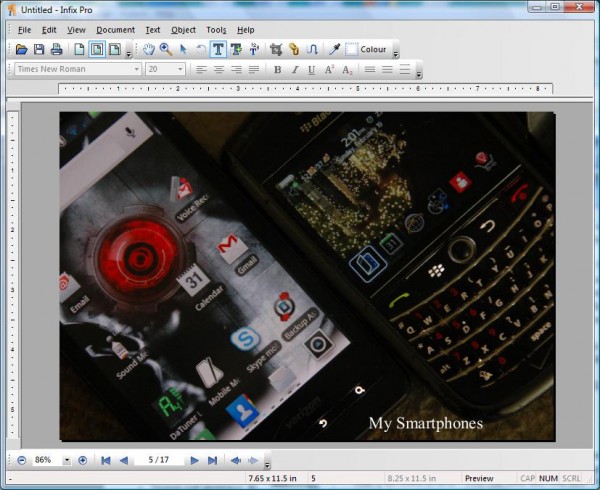The image size is (600, 490).
Task: Open the 86% zoom level dropdown
Action: (x=67, y=460)
